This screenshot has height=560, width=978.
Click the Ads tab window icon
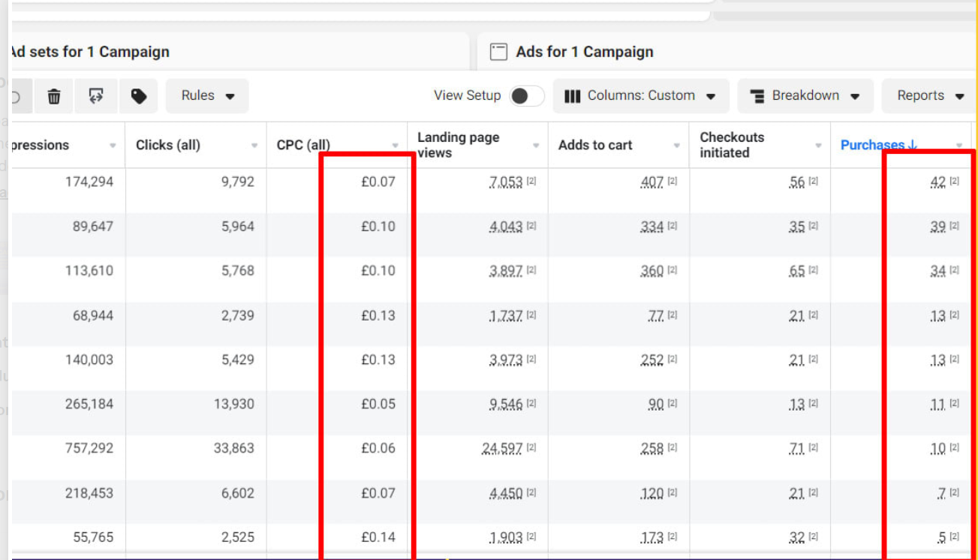(x=498, y=52)
